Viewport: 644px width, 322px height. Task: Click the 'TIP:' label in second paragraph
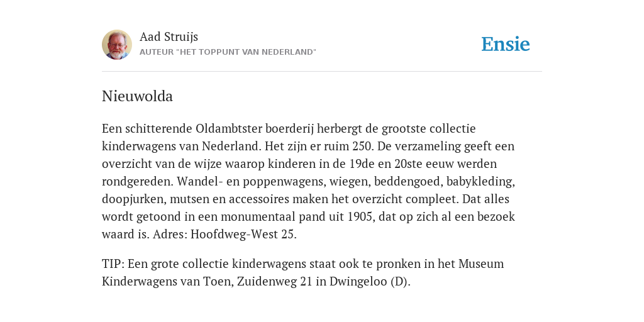tap(113, 264)
